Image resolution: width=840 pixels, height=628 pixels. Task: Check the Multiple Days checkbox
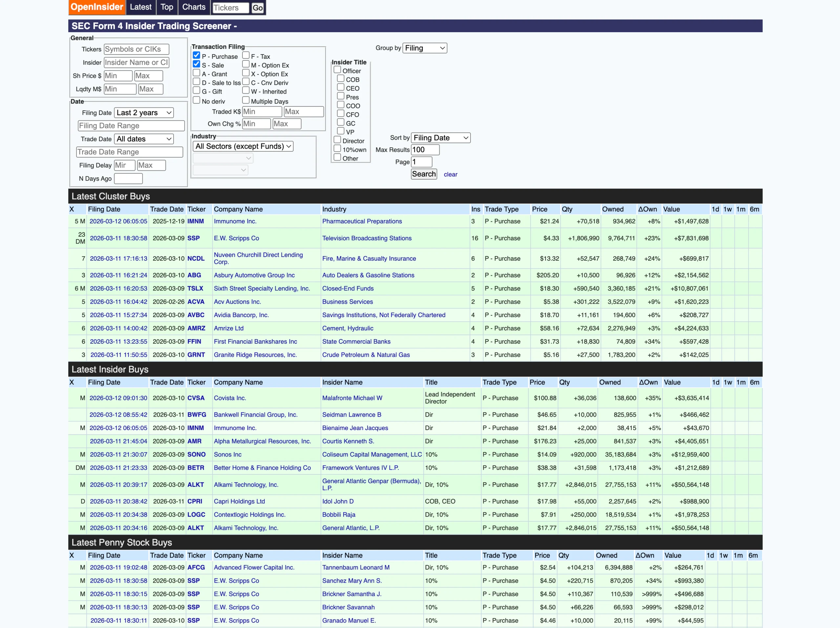[x=246, y=100]
